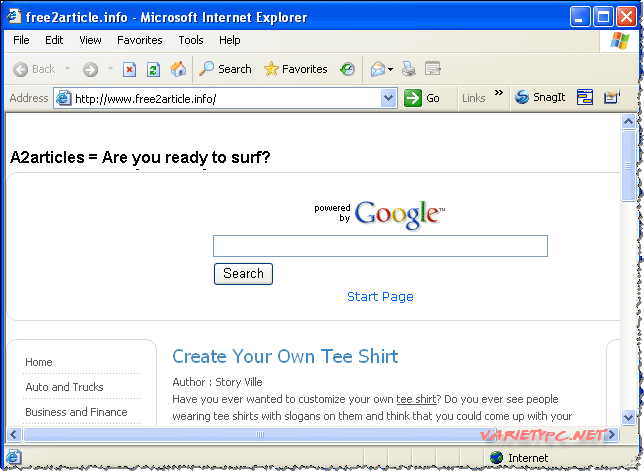Click the A2articles heading text
The image size is (644, 471).
140,157
